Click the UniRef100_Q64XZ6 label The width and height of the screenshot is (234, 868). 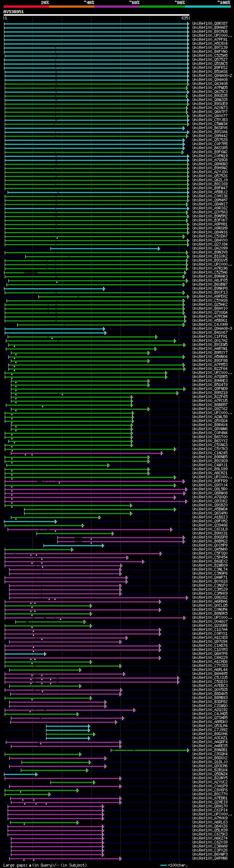[210, 826]
